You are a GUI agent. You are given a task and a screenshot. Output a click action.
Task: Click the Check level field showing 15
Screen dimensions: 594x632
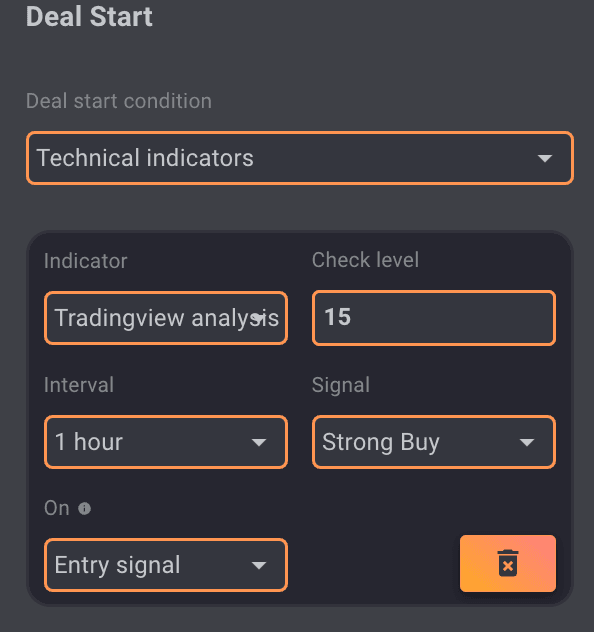434,318
